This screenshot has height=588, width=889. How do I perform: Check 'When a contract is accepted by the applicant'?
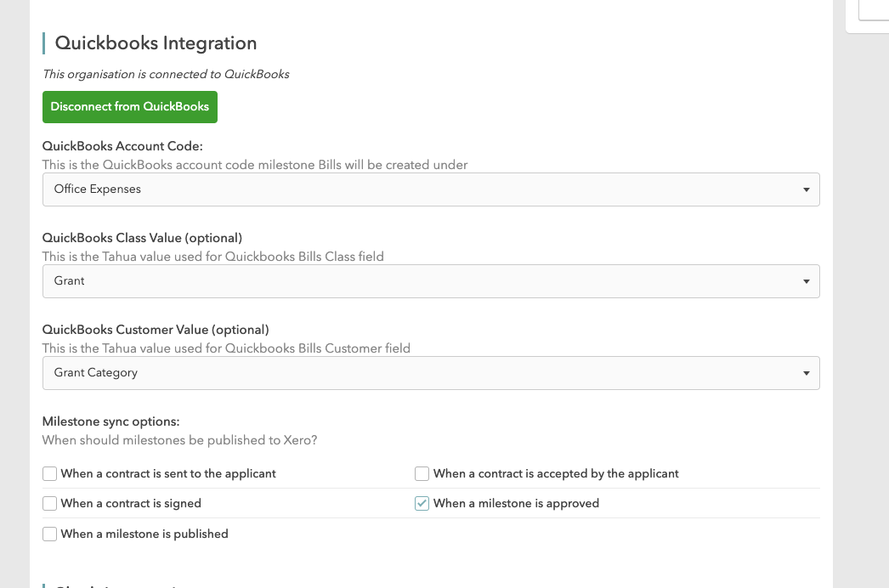click(422, 473)
